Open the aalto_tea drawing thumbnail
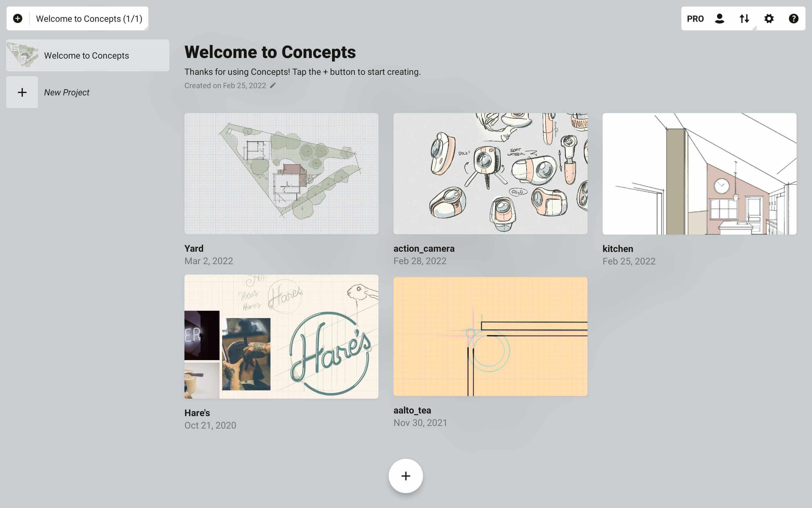812x508 pixels. [490, 336]
